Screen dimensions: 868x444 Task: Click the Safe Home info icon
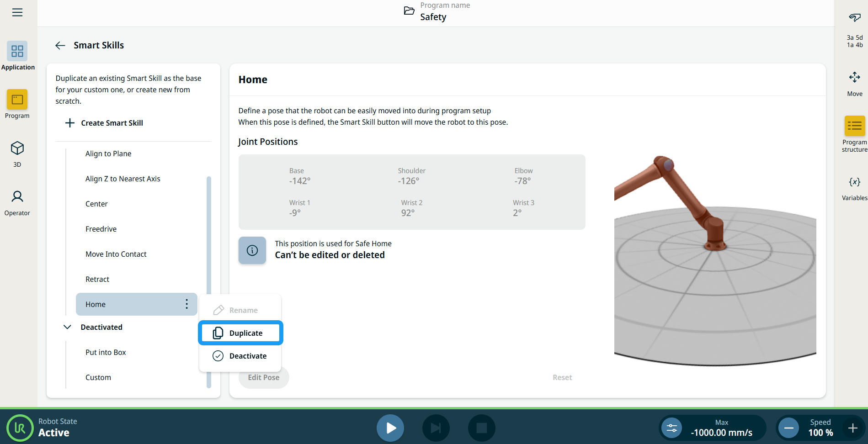pos(252,250)
